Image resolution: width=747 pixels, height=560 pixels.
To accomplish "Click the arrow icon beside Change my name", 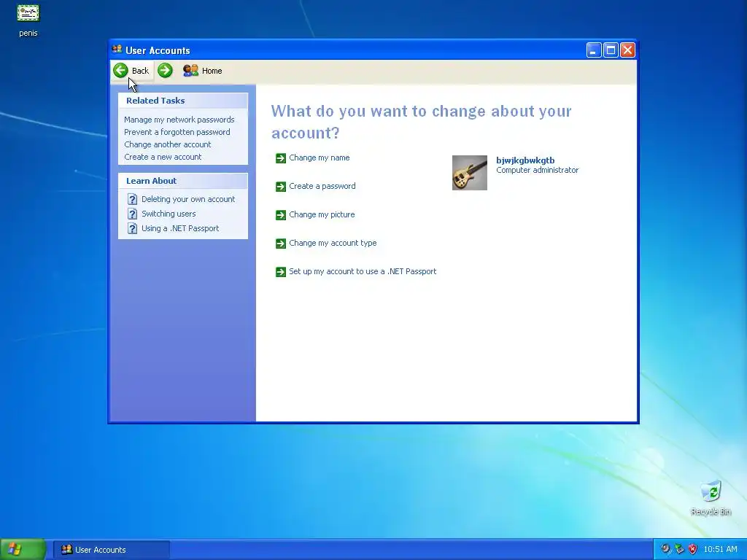I will click(x=281, y=158).
